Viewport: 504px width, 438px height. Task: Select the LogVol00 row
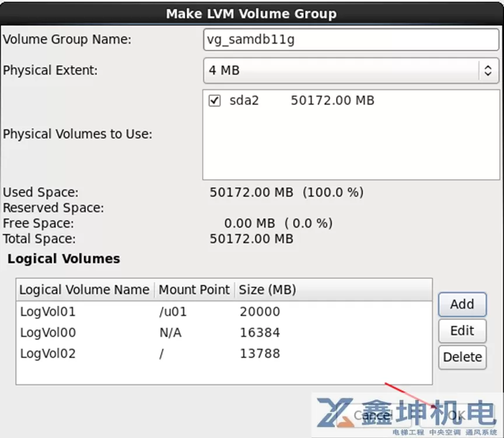point(224,332)
